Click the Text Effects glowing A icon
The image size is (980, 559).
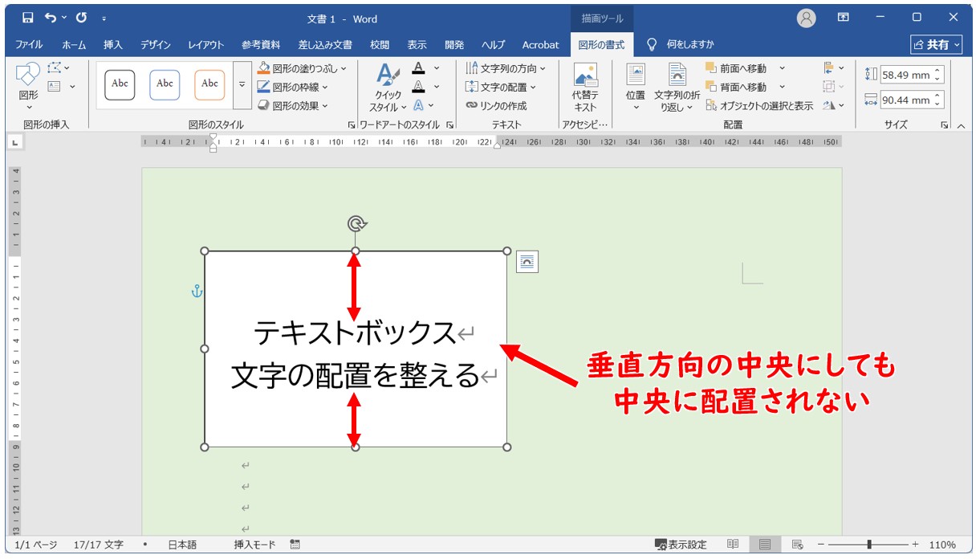pos(418,105)
